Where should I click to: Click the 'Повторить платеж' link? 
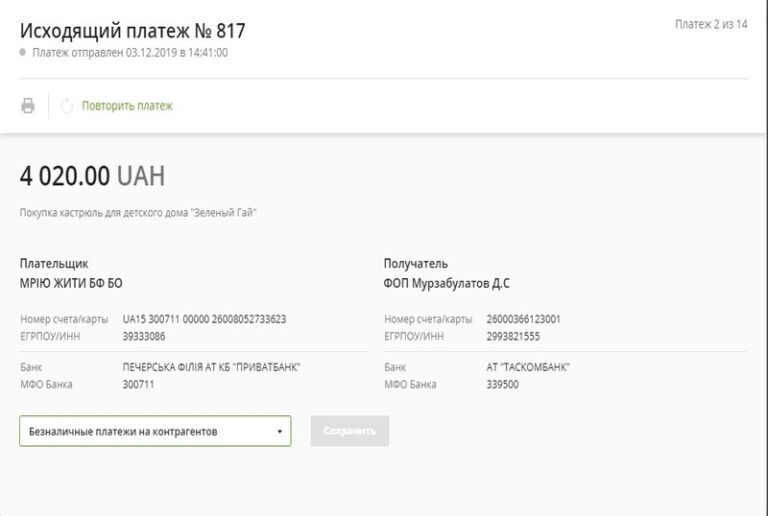127,106
